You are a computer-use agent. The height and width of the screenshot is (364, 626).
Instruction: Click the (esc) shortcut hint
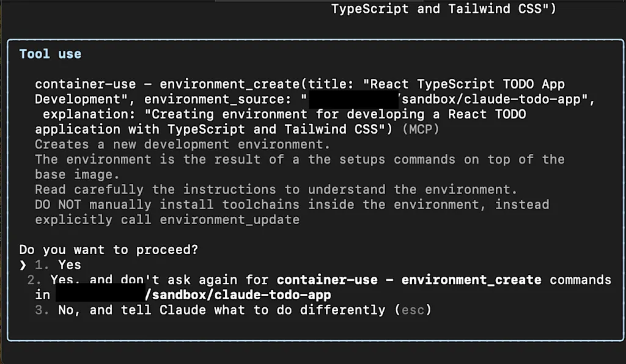(x=413, y=310)
